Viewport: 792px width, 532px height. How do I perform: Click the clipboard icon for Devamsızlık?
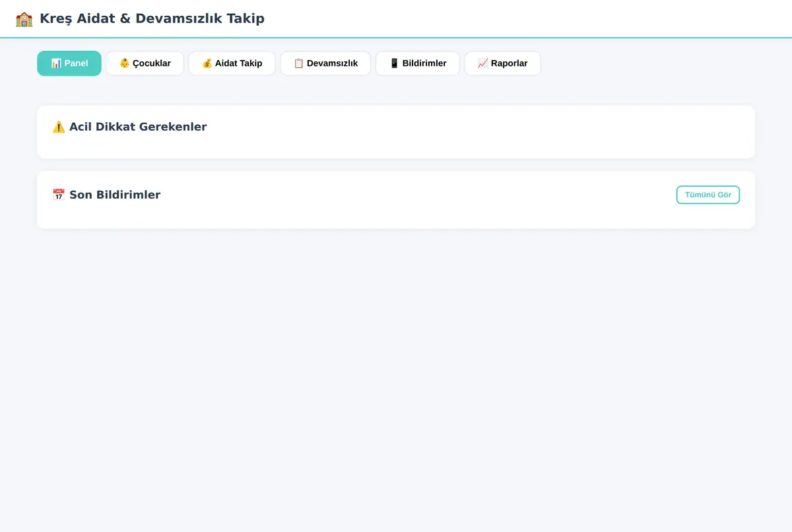point(299,63)
